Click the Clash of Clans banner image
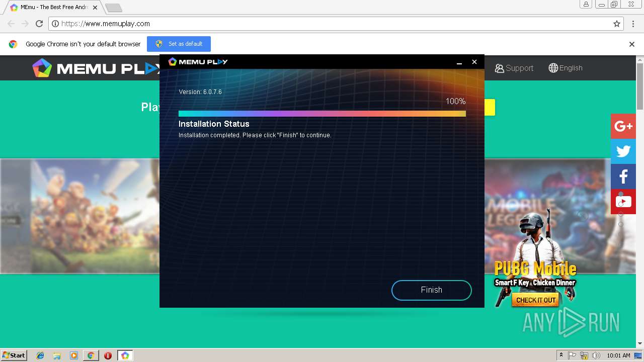Viewport: 644px width, 362px height. tap(95, 216)
